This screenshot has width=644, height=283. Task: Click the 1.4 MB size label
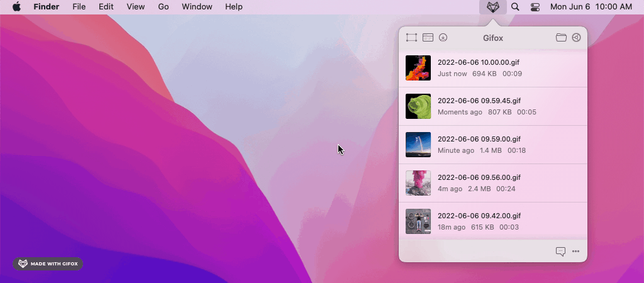(491, 151)
